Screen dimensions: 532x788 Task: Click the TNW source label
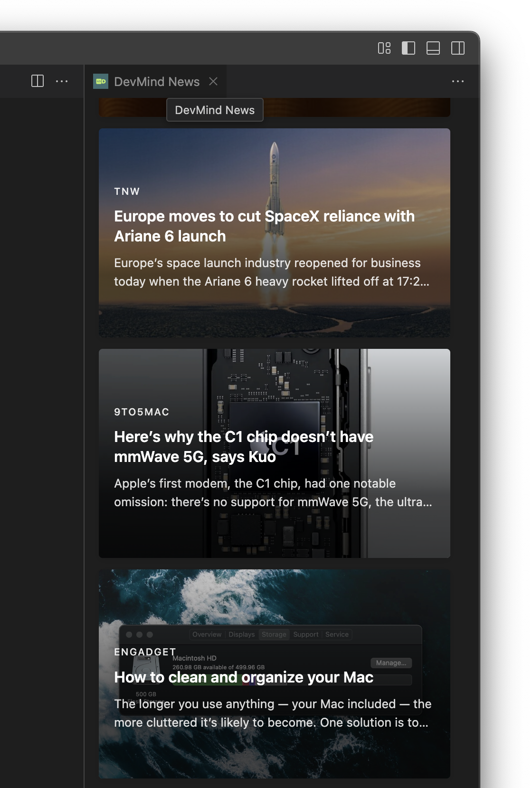127,192
